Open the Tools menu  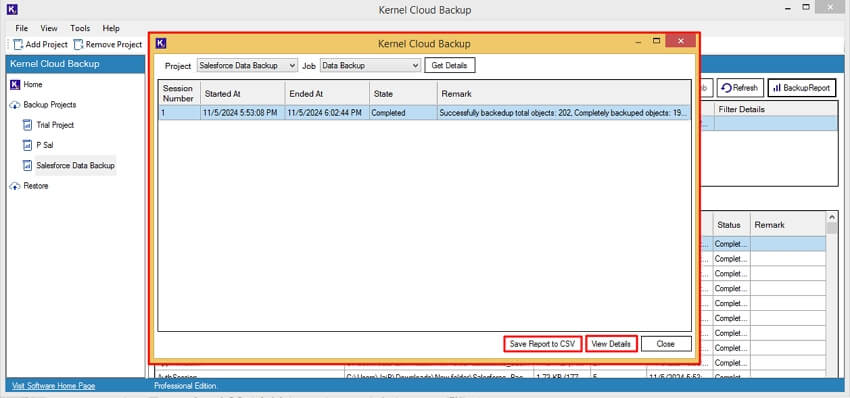80,28
